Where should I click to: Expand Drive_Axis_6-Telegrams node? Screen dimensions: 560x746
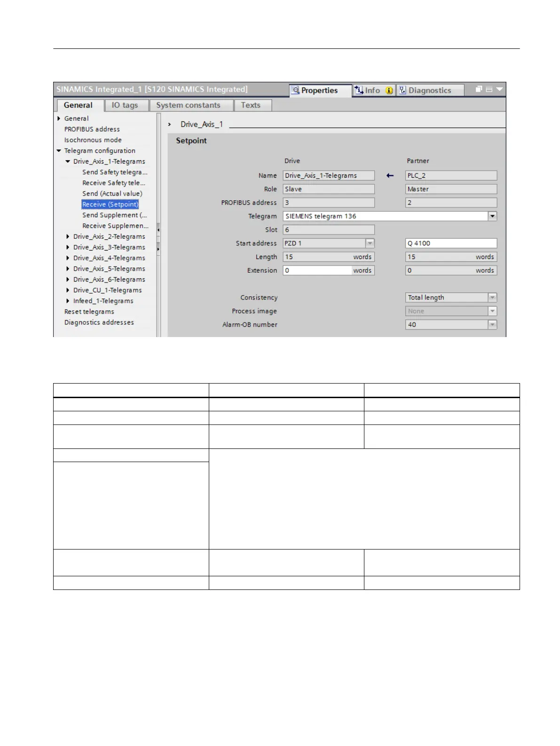pyautogui.click(x=68, y=280)
